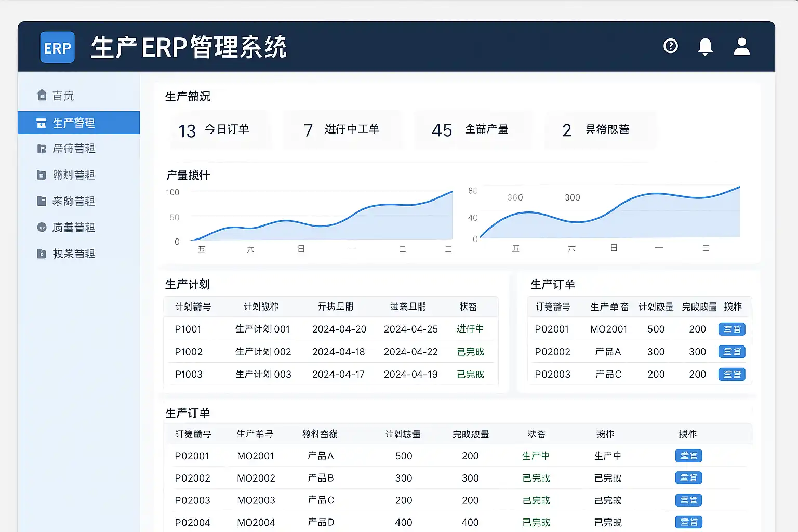
Task: Open help with the question mark icon
Action: (671, 46)
